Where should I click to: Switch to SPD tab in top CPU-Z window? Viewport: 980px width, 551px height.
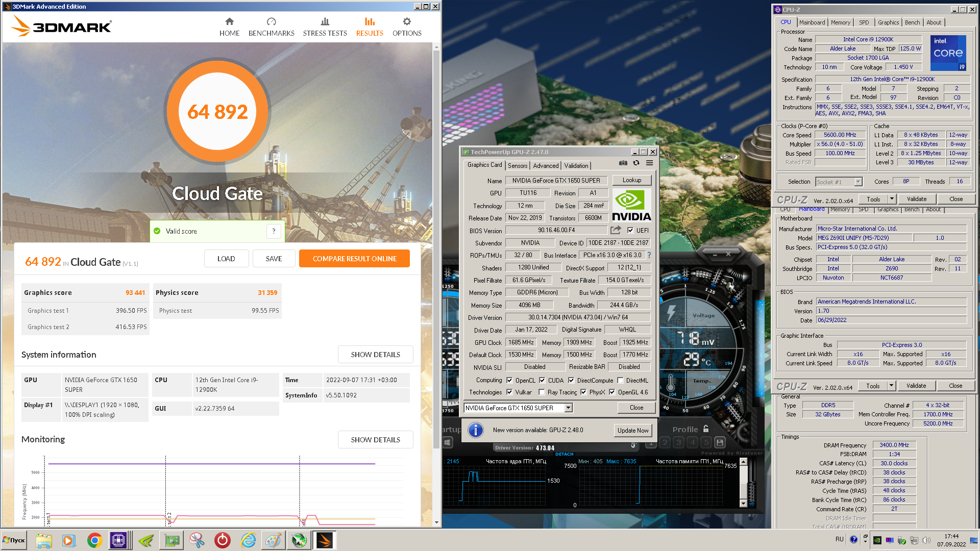[x=864, y=22]
